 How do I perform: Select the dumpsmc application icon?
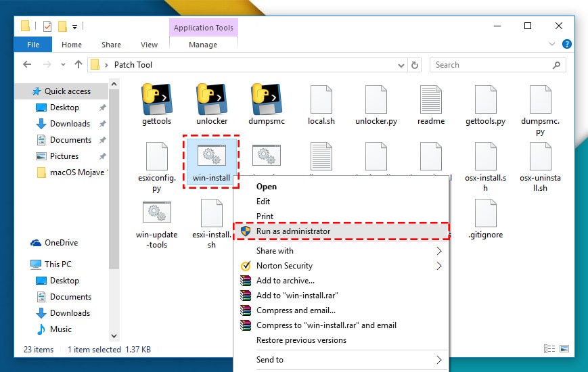point(266,100)
